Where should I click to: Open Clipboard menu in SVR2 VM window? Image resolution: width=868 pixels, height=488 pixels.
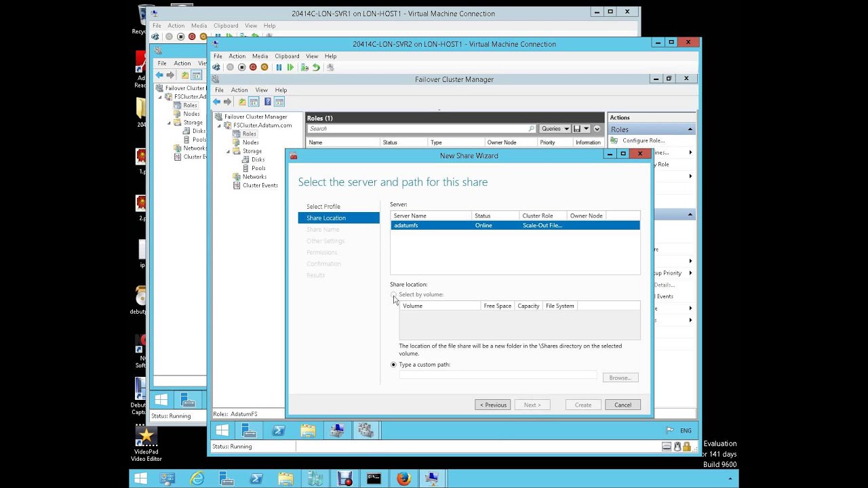tap(287, 56)
